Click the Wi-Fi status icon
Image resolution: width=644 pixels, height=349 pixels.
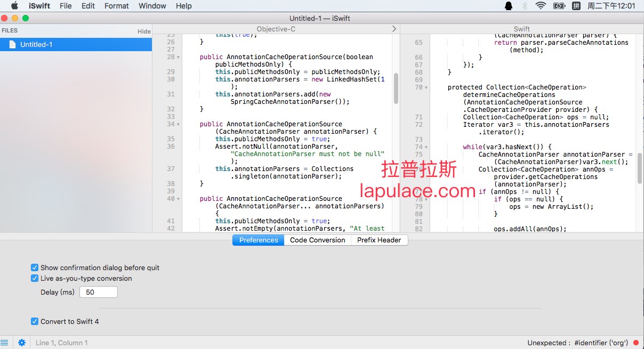click(x=541, y=6)
